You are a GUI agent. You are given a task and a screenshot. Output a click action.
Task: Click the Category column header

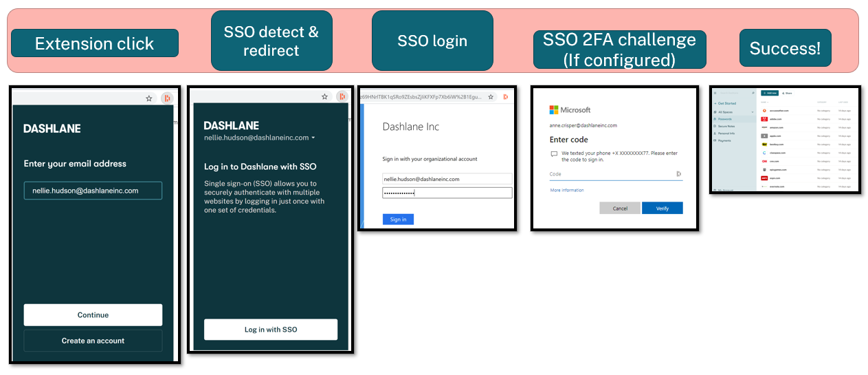coord(822,102)
